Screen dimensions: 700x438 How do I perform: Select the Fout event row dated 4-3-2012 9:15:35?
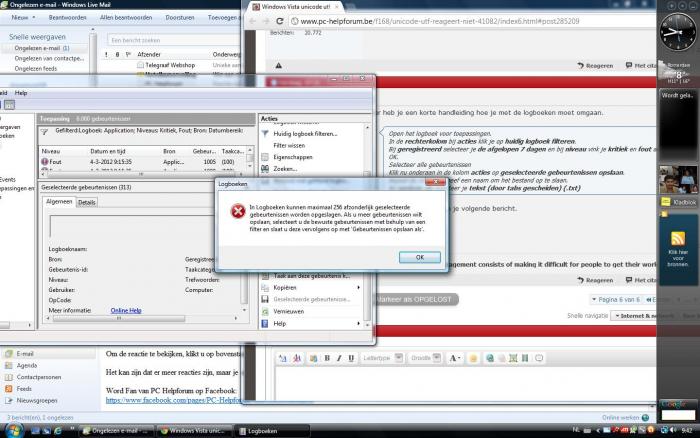tap(142, 162)
